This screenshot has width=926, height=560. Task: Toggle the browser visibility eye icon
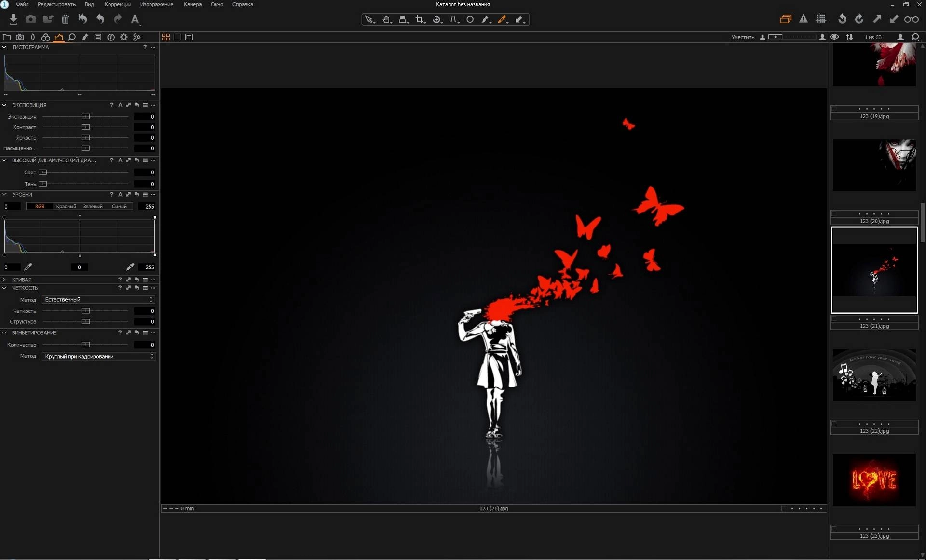pyautogui.click(x=835, y=37)
